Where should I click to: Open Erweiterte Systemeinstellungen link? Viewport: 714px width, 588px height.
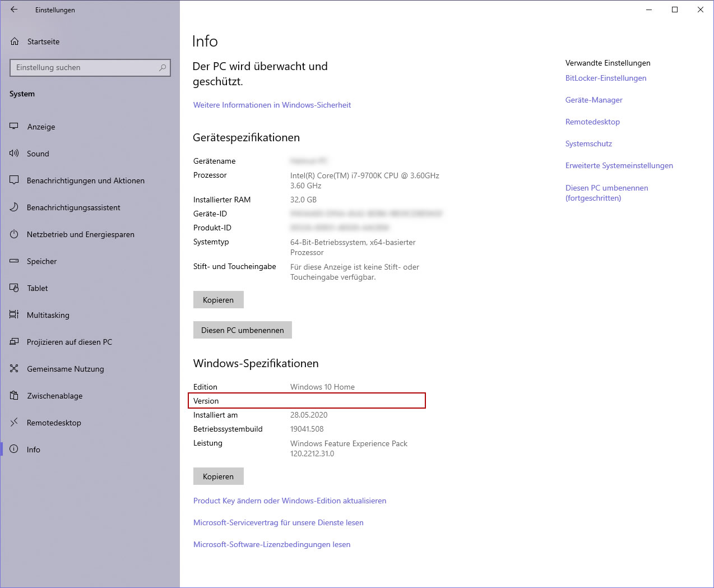click(619, 166)
